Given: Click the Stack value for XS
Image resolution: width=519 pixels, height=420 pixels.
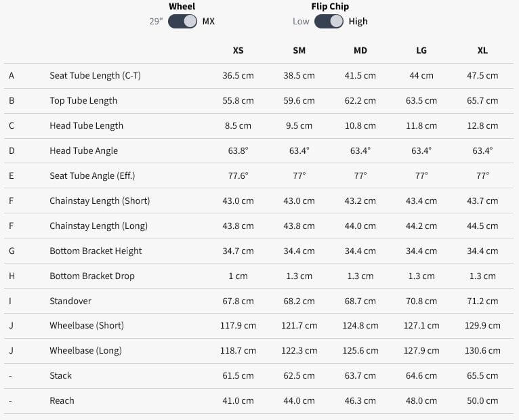Looking at the screenshot, I should click(238, 375).
